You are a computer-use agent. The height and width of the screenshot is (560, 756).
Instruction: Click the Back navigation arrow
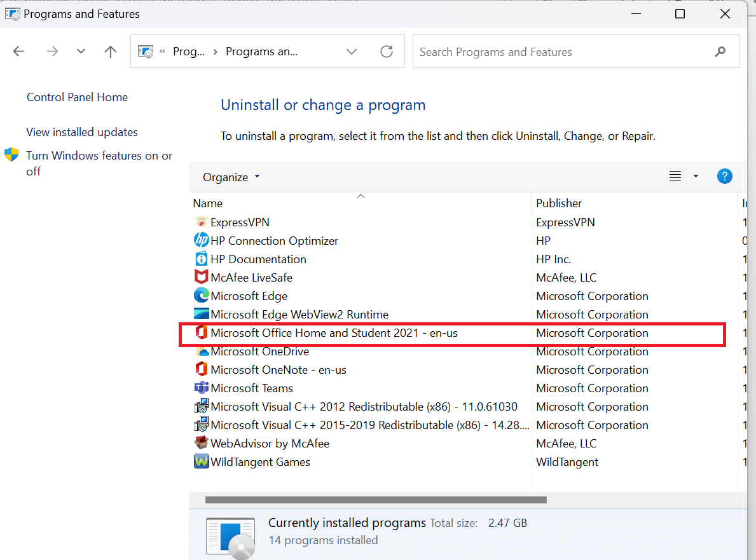pyautogui.click(x=19, y=51)
